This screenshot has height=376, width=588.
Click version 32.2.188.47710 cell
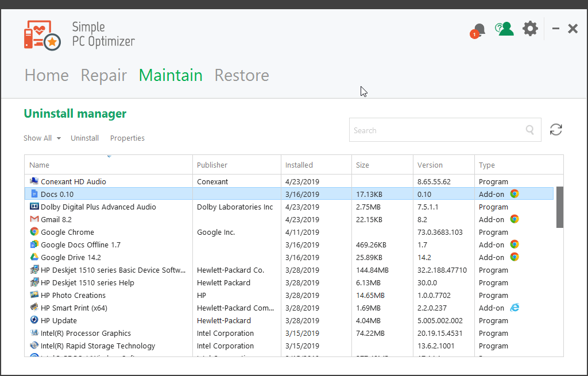[x=442, y=270]
